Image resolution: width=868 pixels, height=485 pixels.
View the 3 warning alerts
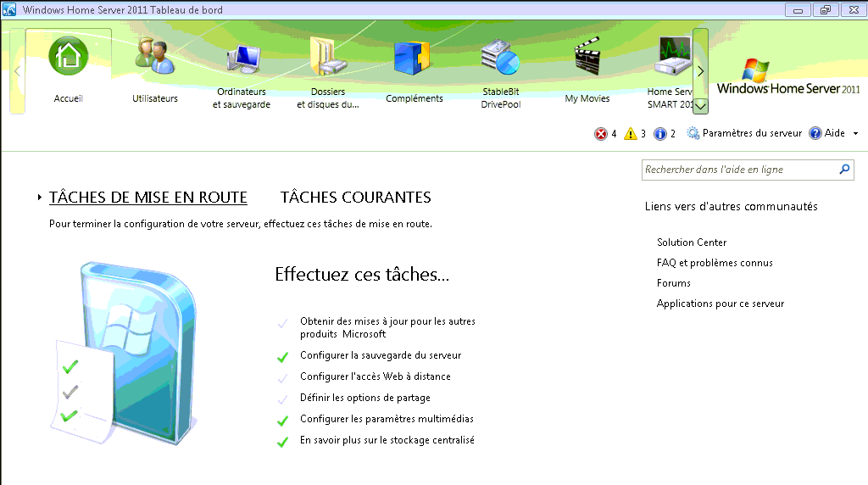point(635,133)
